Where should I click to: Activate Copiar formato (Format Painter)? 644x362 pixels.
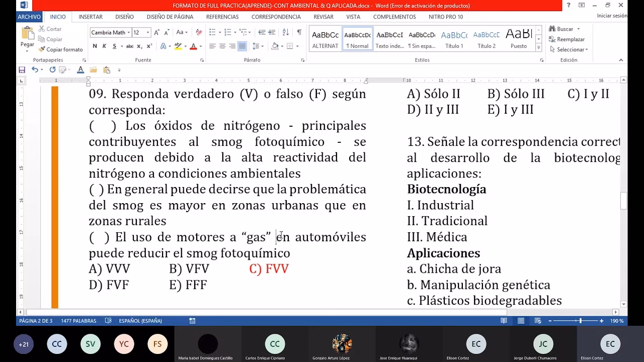[61, 49]
